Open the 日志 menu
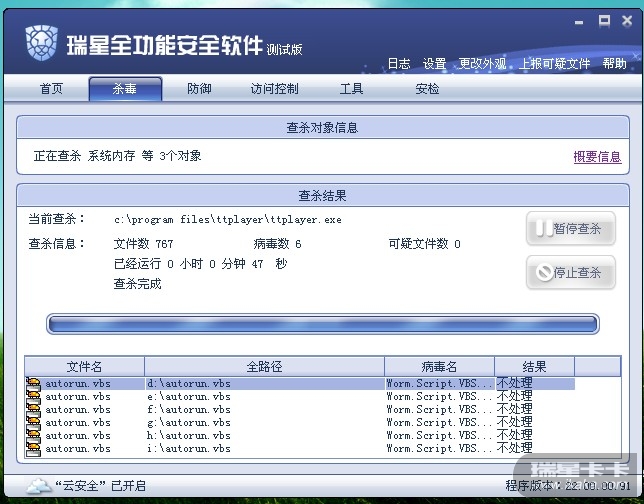Image resolution: width=644 pixels, height=504 pixels. click(x=399, y=64)
